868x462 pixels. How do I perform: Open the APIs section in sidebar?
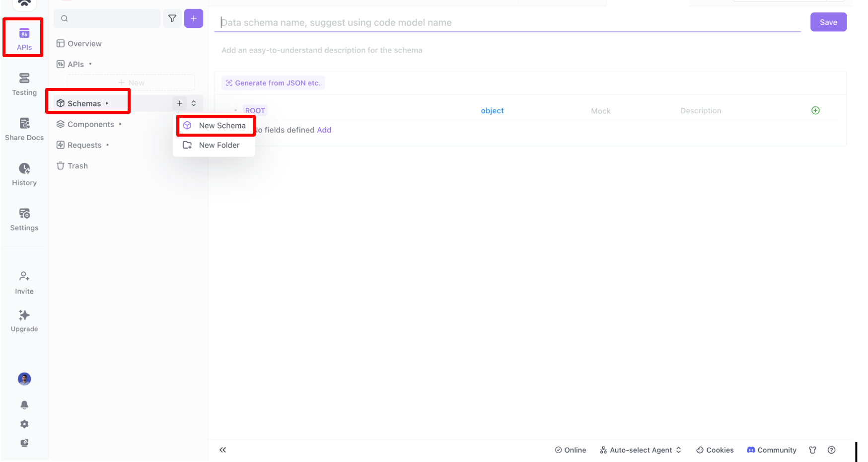[24, 39]
